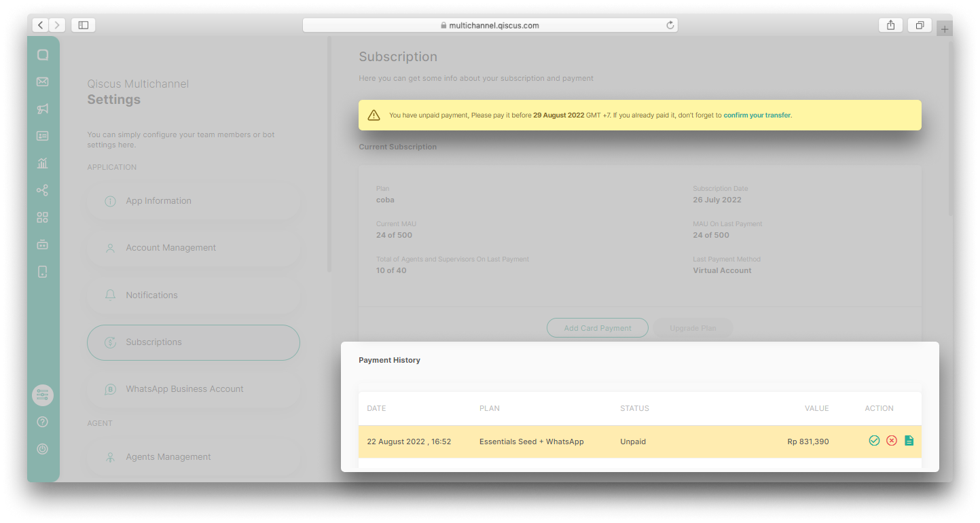Screen dimensions: 980x523
Task: Click the ACTION column header
Action: coord(879,408)
